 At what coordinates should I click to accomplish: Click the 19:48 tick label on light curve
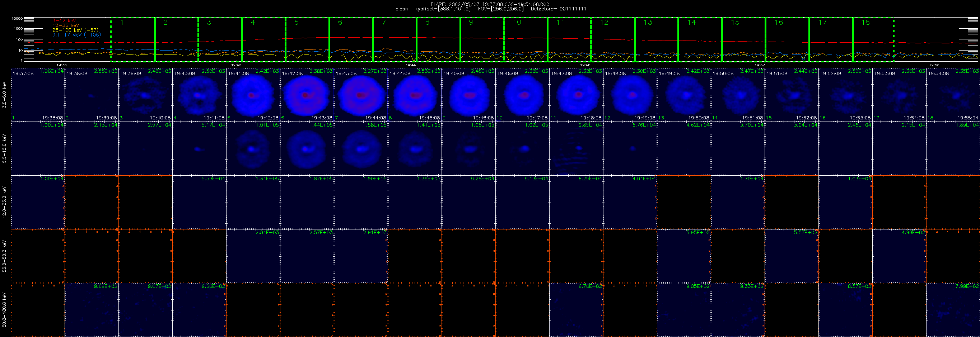tap(585, 65)
